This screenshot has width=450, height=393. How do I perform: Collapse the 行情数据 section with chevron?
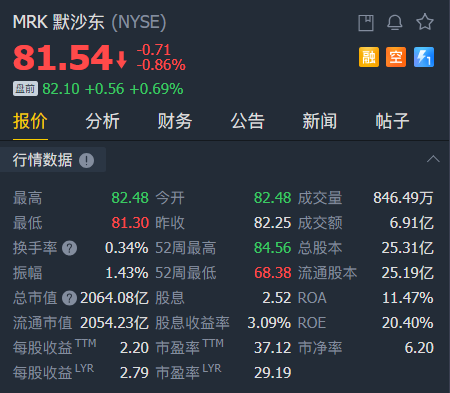[x=433, y=159]
